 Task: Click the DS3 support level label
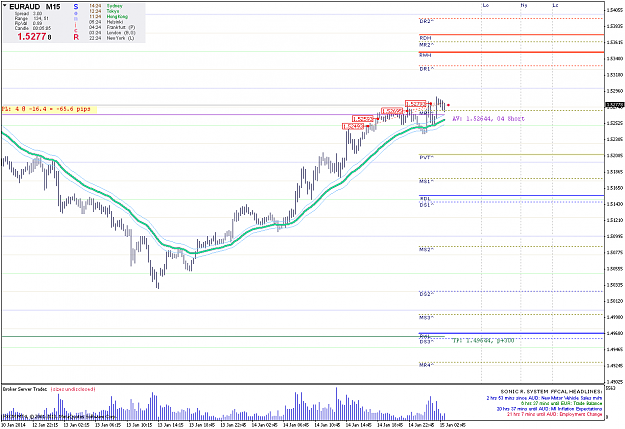point(426,342)
